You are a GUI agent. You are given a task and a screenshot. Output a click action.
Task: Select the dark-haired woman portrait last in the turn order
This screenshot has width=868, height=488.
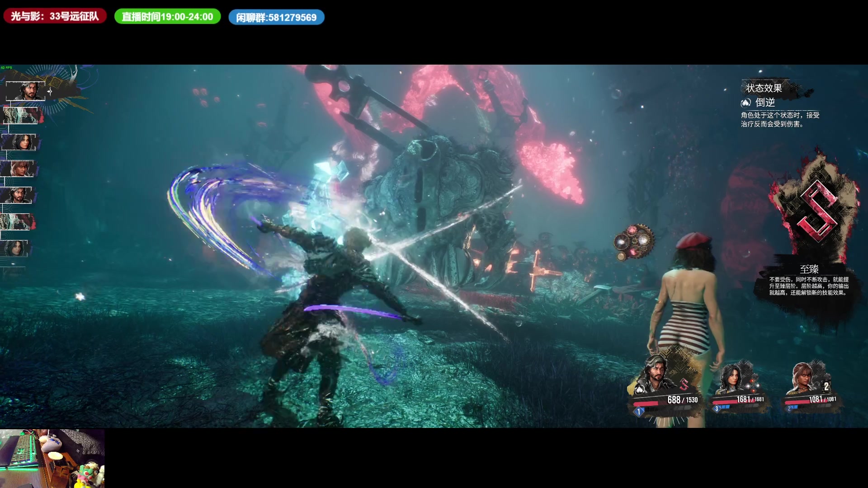pos(14,249)
